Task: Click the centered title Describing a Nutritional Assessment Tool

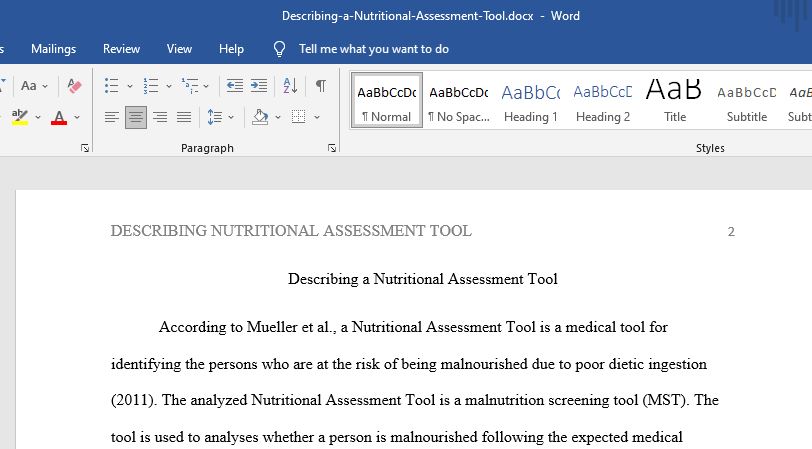Action: click(x=423, y=279)
